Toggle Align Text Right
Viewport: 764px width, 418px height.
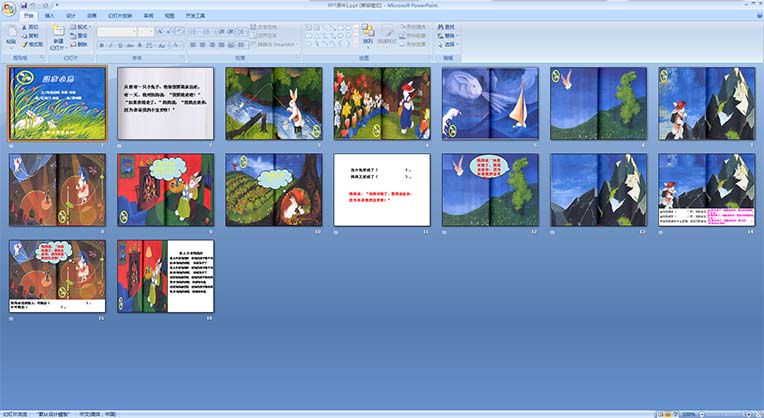click(x=211, y=45)
